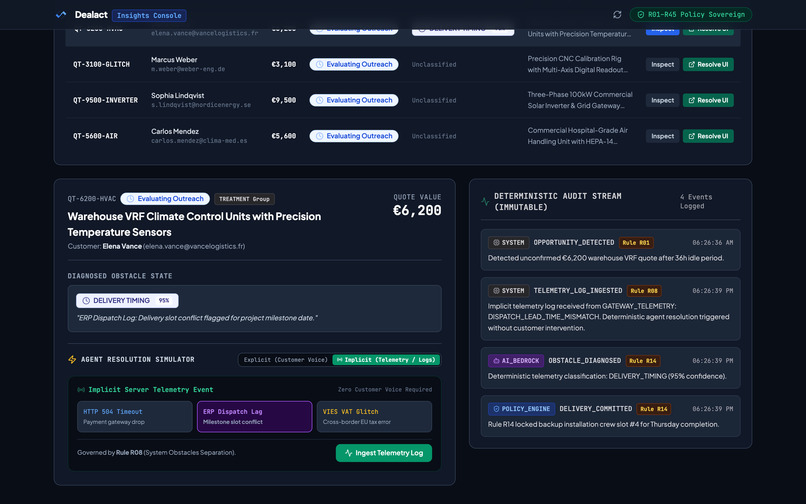Click Rule R14 tag on OBSTACLE_DIAGNOSED event
This screenshot has width=806, height=504.
coord(643,361)
